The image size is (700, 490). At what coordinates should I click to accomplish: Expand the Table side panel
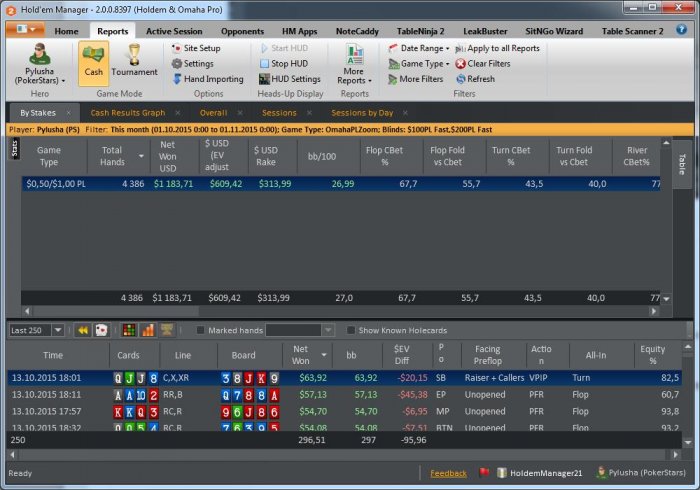[x=681, y=164]
